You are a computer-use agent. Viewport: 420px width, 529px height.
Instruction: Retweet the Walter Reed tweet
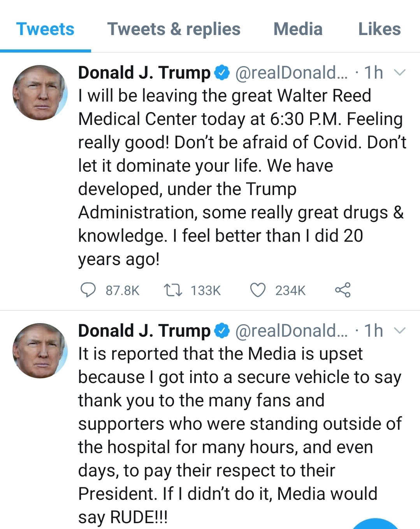[173, 290]
